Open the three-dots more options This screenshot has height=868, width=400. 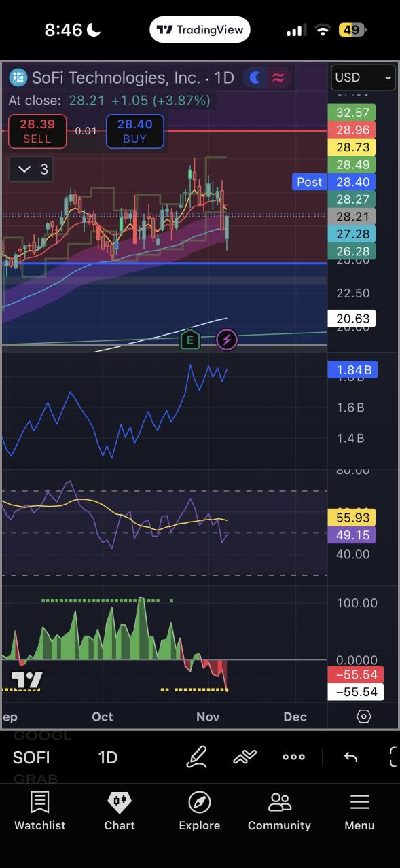tap(293, 757)
